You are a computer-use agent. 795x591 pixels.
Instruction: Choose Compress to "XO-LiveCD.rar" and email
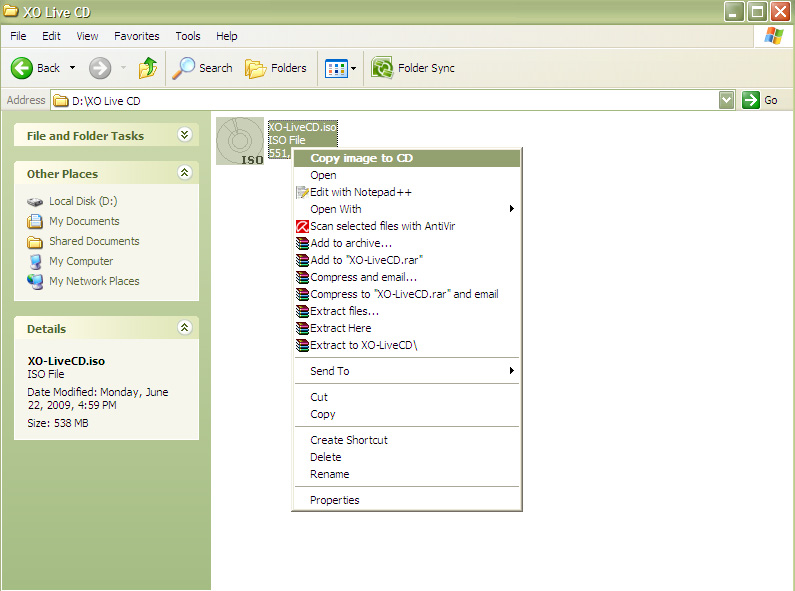pos(407,294)
